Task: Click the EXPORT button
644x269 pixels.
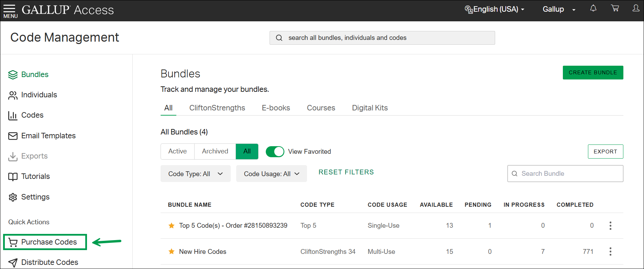Action: 605,152
